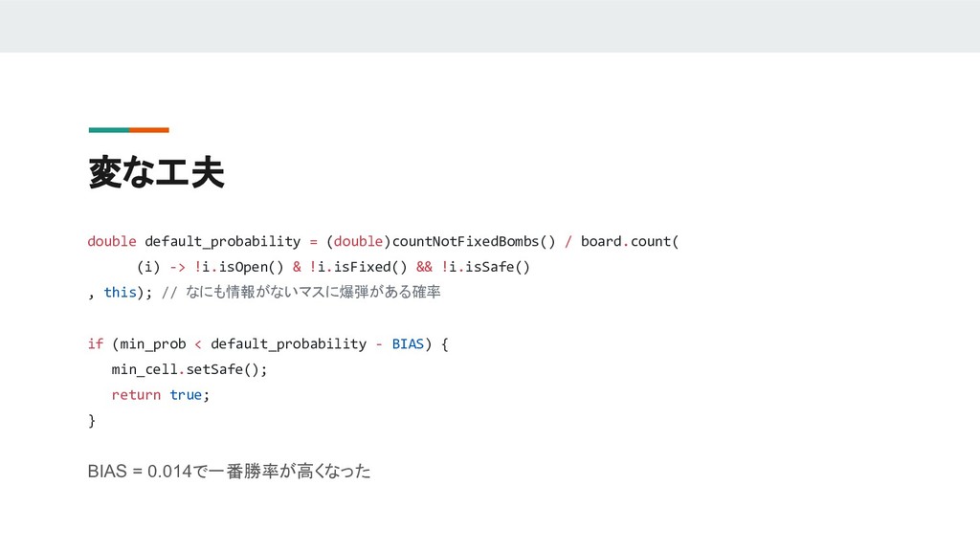Viewport: 980px width, 551px height.
Task: Click the blue 'true' literal
Action: coord(186,395)
